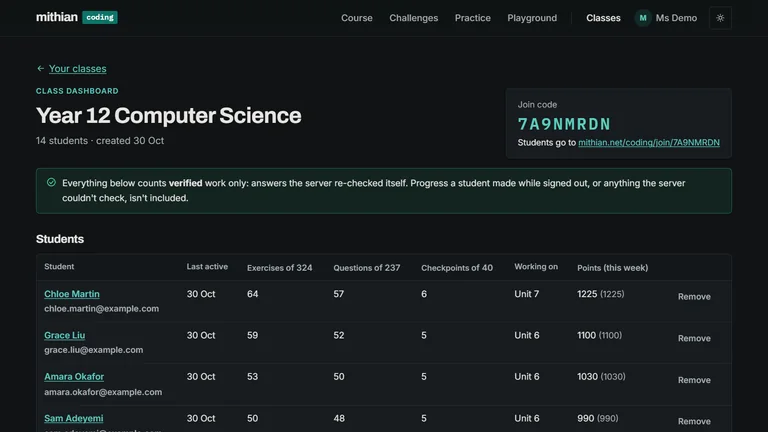Click Chloe Martin's 6 checkpoints cell
The width and height of the screenshot is (768, 432).
(424, 294)
